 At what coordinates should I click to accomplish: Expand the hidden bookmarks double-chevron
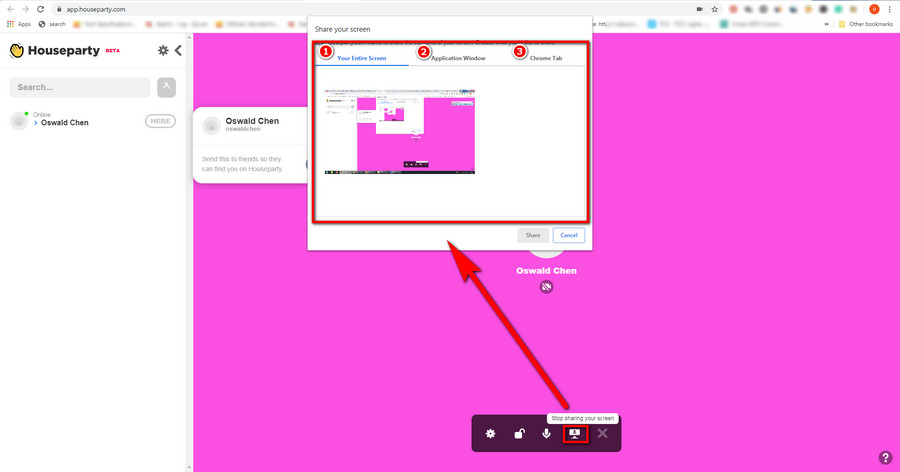pyautogui.click(x=827, y=24)
